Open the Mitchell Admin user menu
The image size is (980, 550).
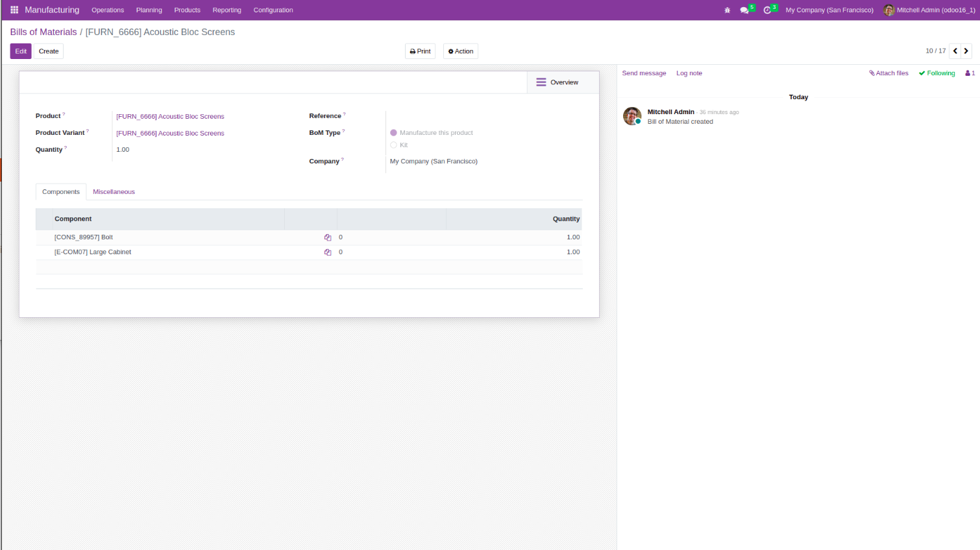[x=929, y=10]
